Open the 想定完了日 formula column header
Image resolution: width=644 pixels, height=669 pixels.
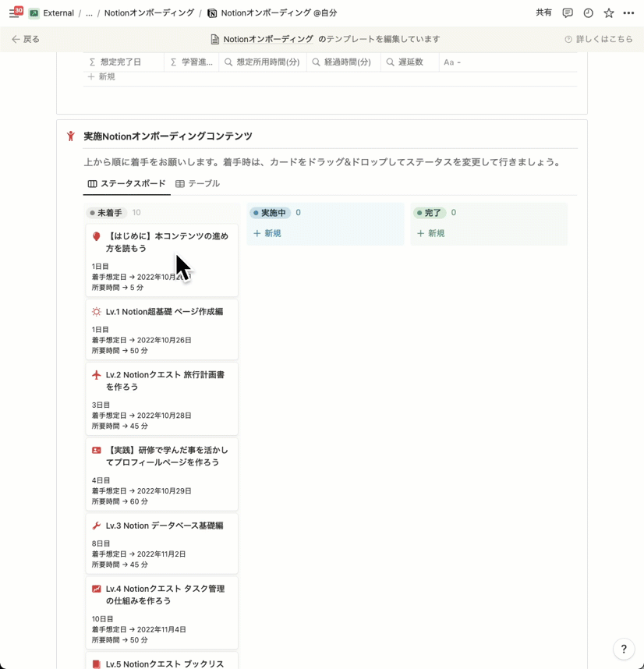click(124, 62)
